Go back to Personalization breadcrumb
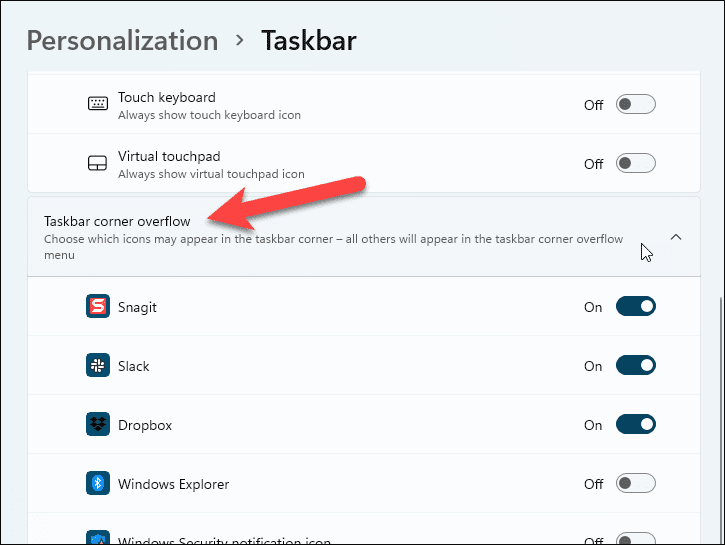Image resolution: width=725 pixels, height=545 pixels. [122, 41]
